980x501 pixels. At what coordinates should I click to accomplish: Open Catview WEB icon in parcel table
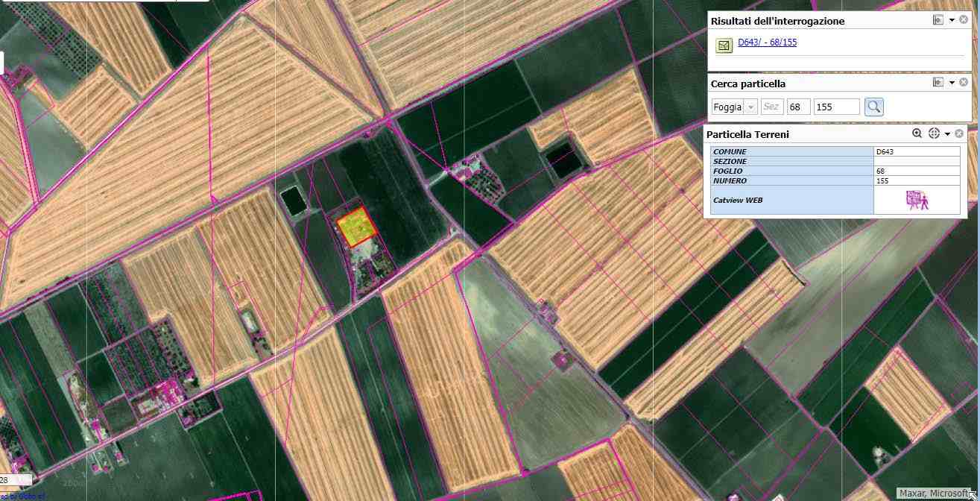916,200
